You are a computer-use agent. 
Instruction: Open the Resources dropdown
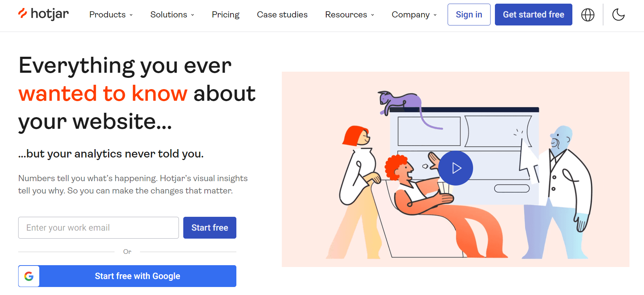click(x=349, y=15)
